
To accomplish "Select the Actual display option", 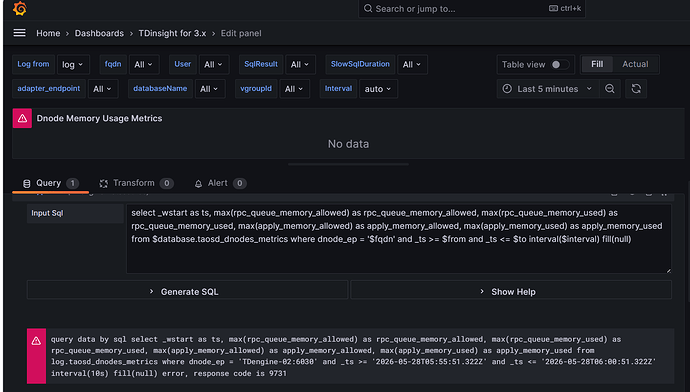I will (x=635, y=64).
